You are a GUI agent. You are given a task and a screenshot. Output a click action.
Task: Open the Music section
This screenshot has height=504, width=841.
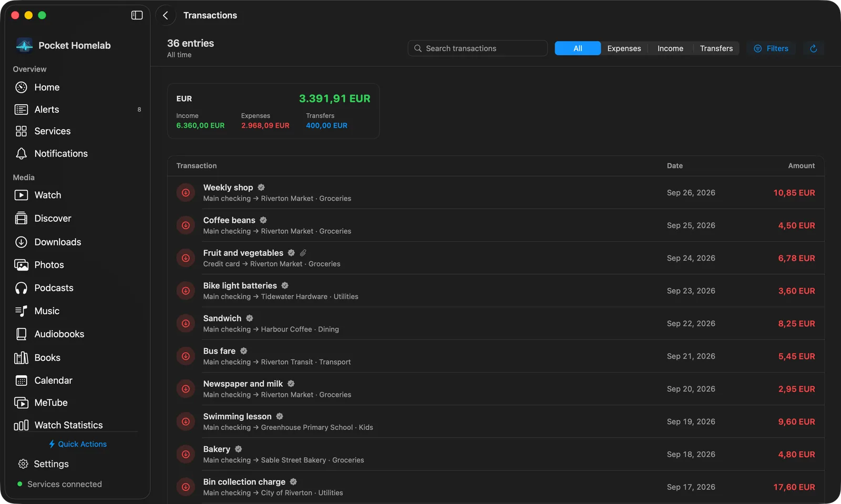(x=78, y=311)
